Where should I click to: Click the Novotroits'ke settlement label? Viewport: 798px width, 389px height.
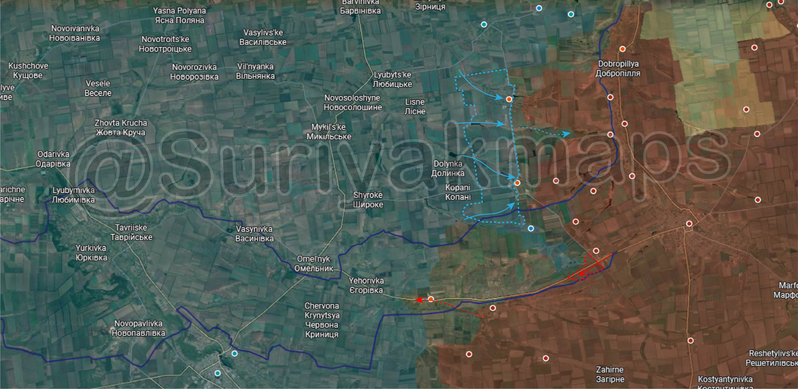coord(166,44)
